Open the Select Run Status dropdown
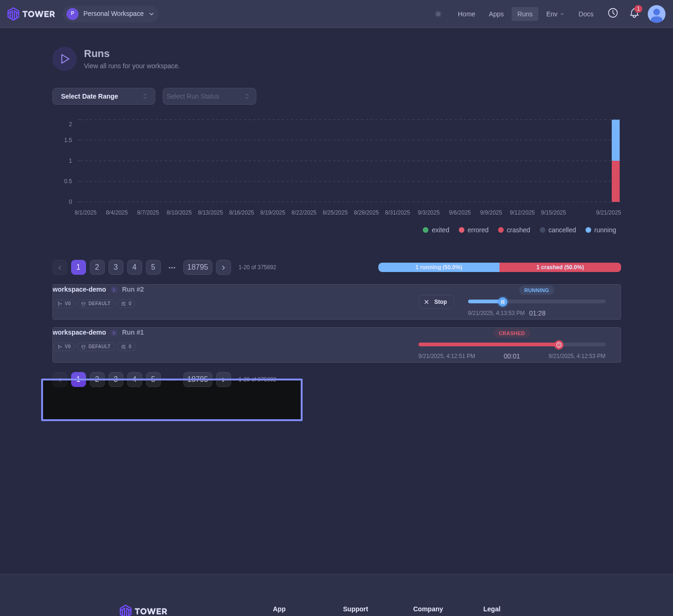 point(209,96)
